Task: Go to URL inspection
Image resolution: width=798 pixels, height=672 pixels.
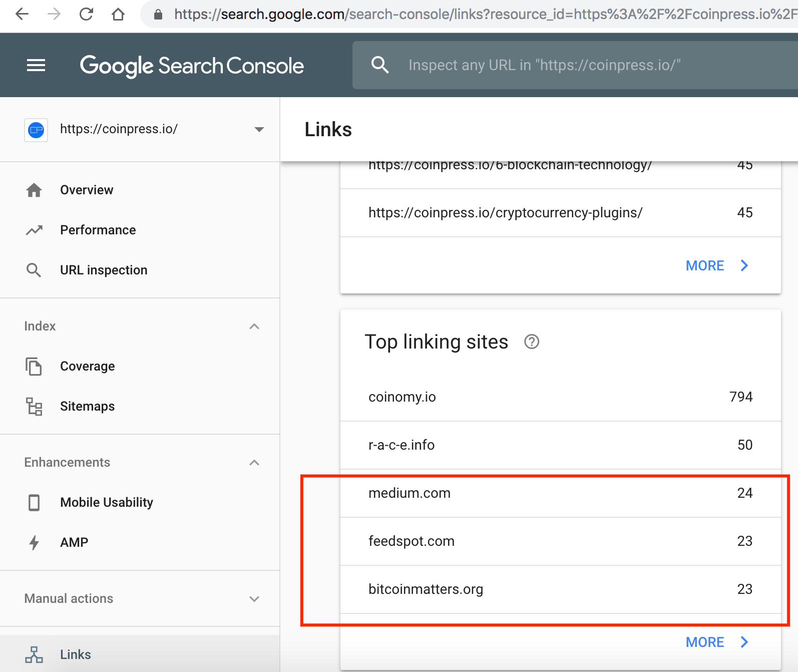Action: (x=140, y=270)
